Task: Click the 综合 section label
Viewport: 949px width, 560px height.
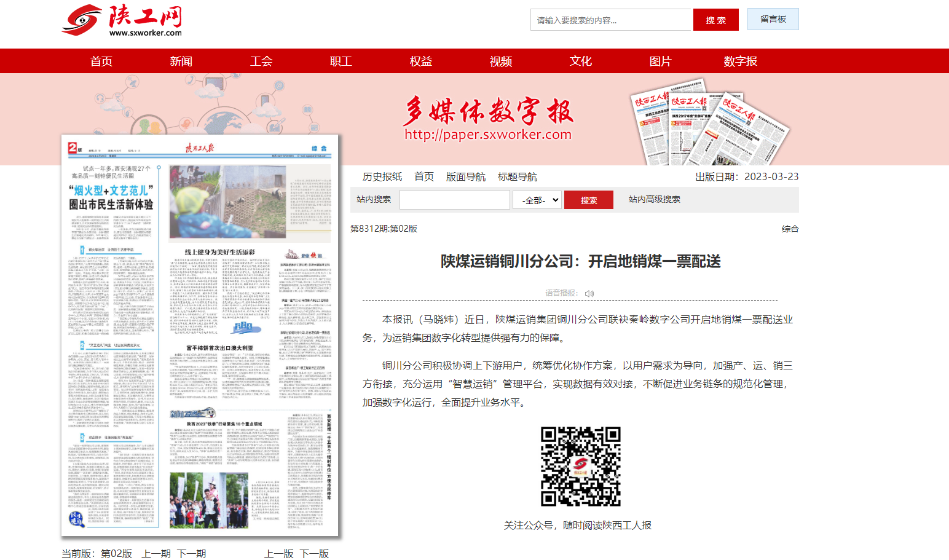Action: pos(790,229)
